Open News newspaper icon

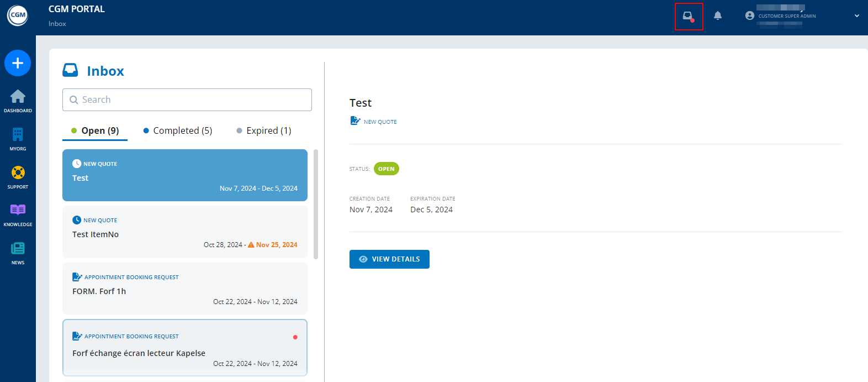coord(18,249)
